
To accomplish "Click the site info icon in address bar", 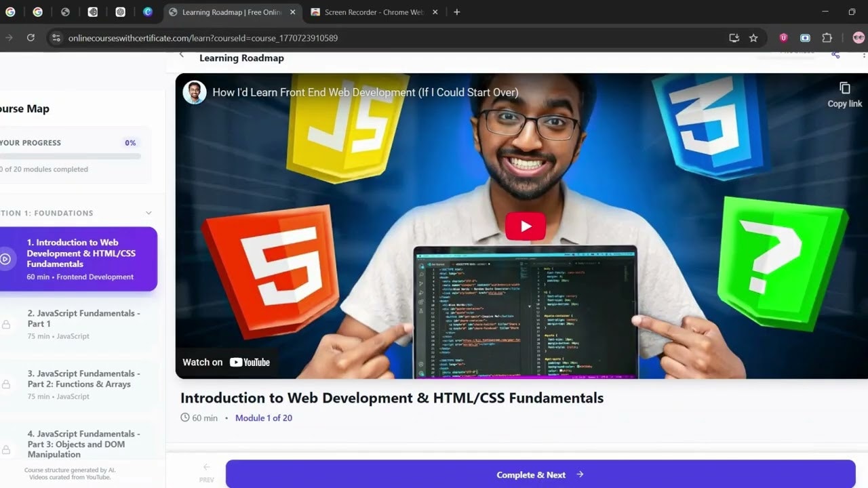I will 56,38.
